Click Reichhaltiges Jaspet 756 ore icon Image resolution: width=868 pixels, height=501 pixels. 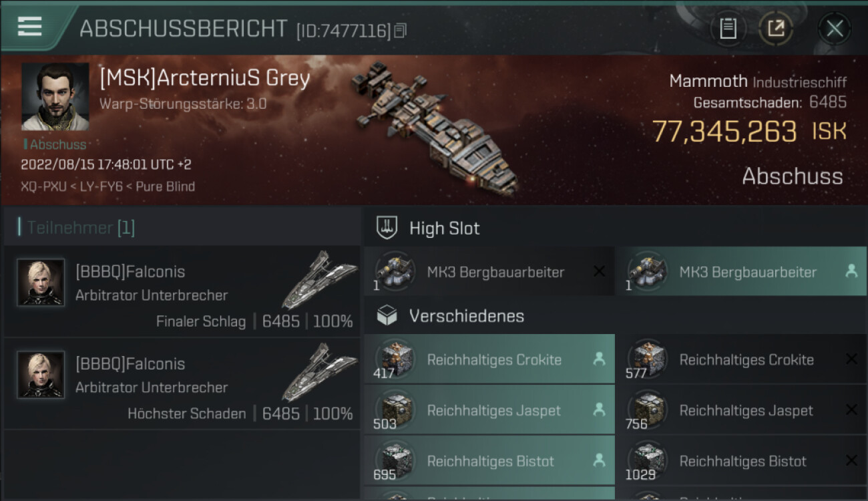click(x=648, y=409)
